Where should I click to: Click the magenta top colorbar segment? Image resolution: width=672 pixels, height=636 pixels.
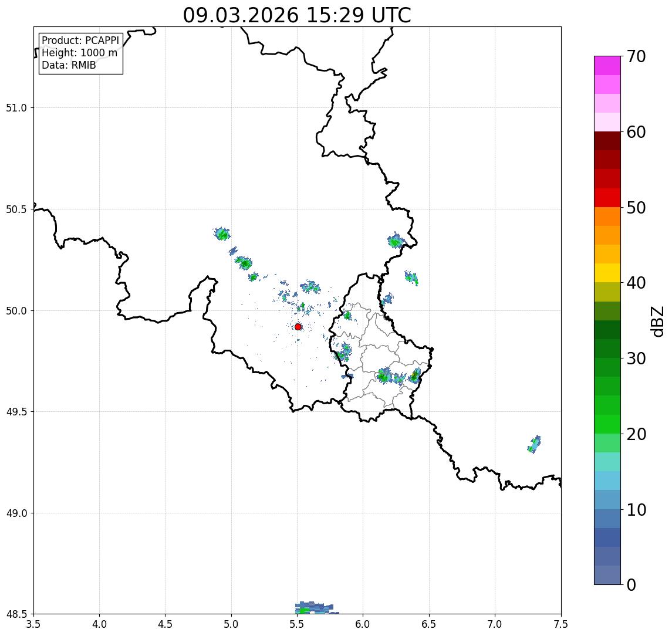pos(607,66)
